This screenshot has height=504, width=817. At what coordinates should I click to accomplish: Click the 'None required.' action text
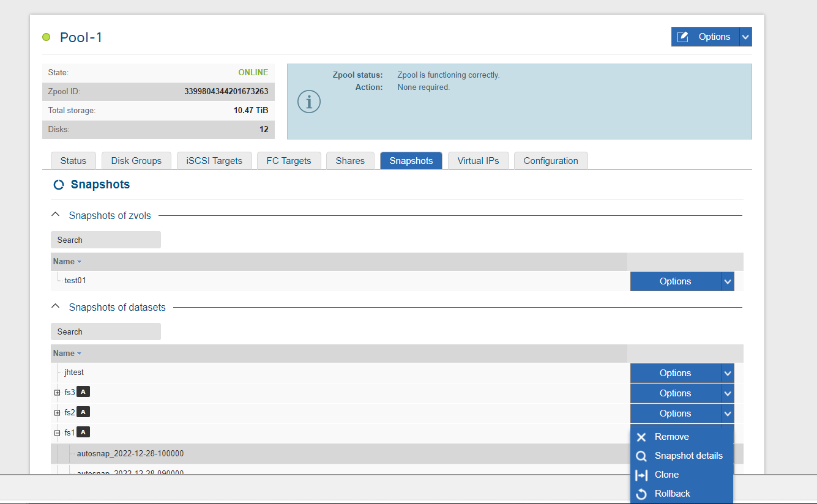(423, 87)
